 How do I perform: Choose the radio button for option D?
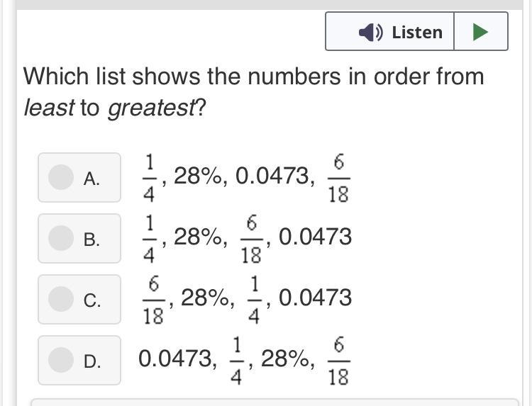[x=61, y=360]
